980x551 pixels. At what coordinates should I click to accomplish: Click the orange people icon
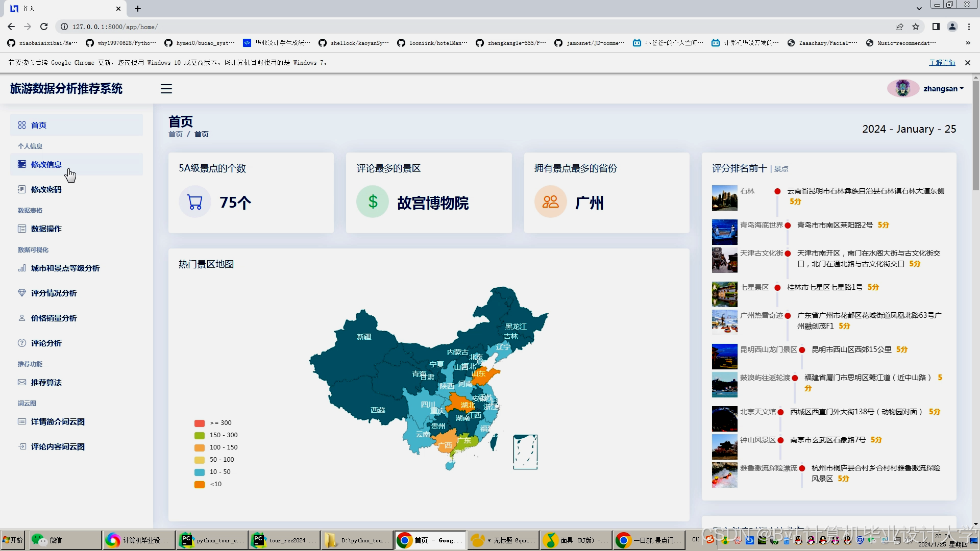pyautogui.click(x=550, y=202)
